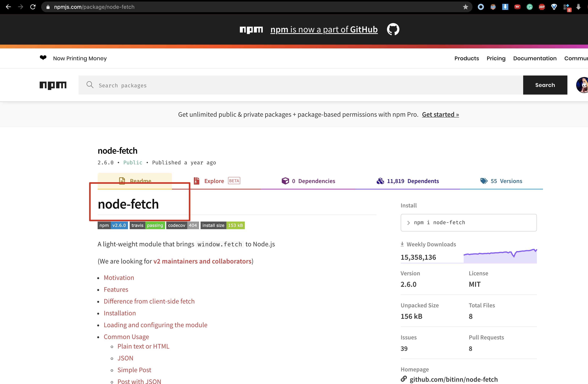Click the npm logo in the page header

pos(53,85)
